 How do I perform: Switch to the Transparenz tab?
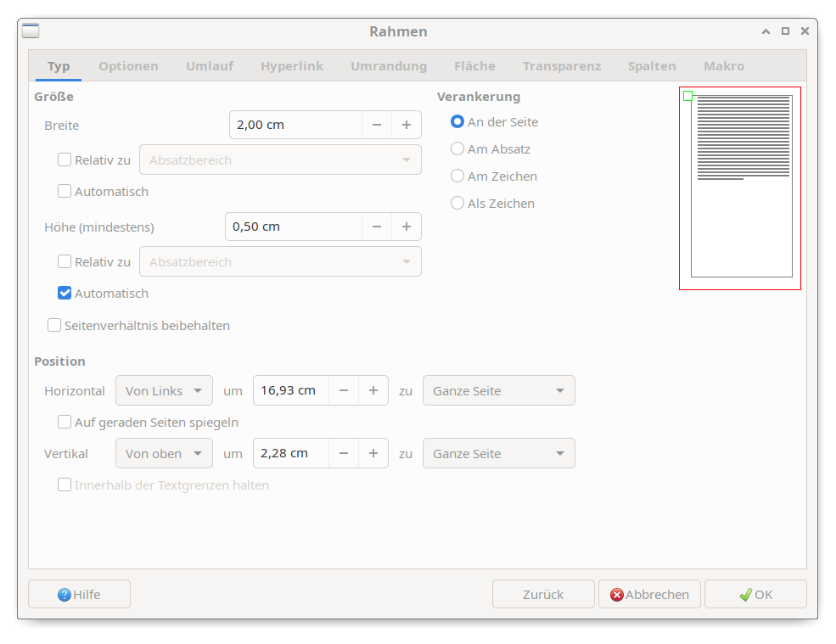(x=561, y=66)
